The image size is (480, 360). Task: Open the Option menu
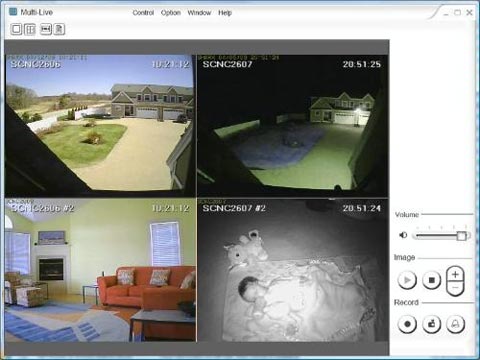(171, 13)
